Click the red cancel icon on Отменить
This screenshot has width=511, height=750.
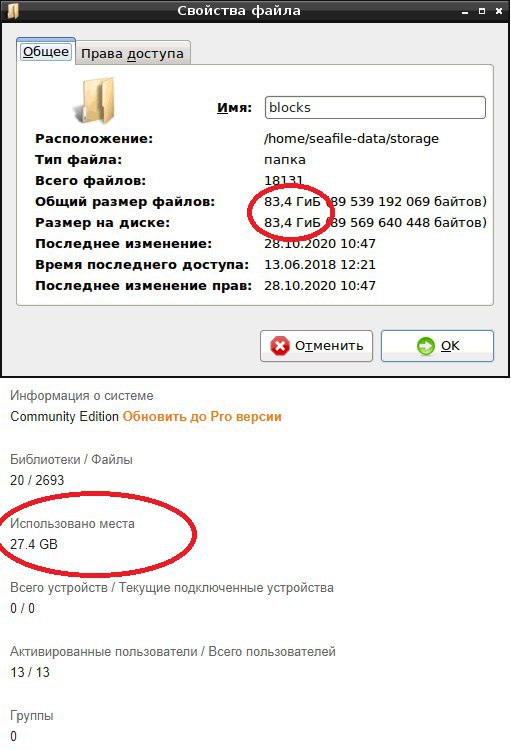[x=279, y=346]
